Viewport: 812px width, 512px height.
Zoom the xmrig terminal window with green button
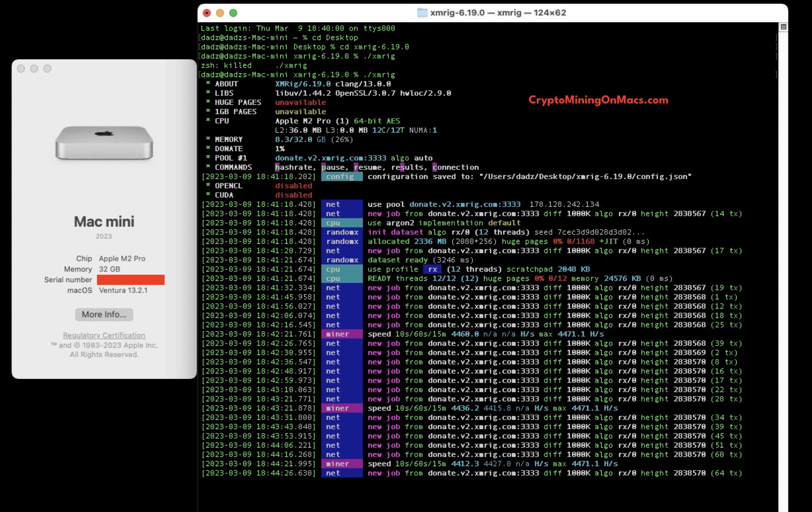tap(233, 13)
